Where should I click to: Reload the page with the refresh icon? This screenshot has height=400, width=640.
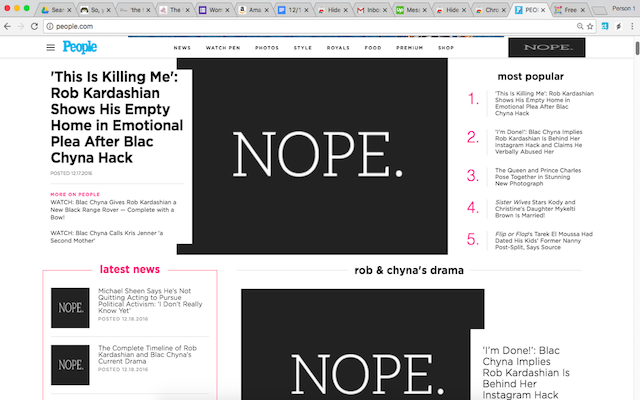(x=34, y=26)
